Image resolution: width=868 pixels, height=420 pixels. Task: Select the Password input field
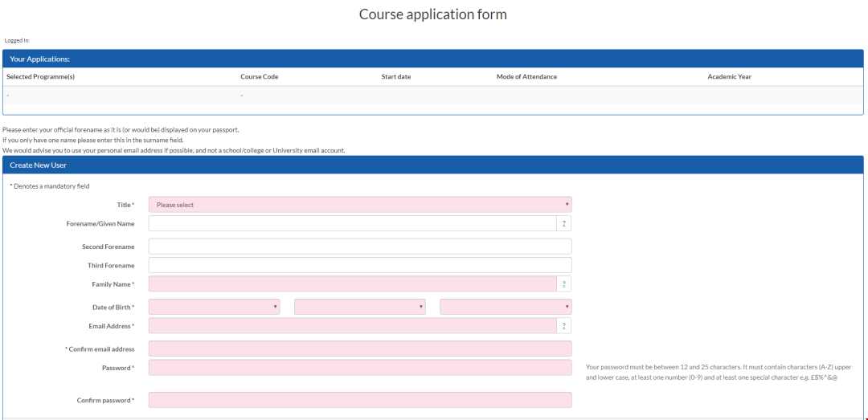pyautogui.click(x=360, y=368)
